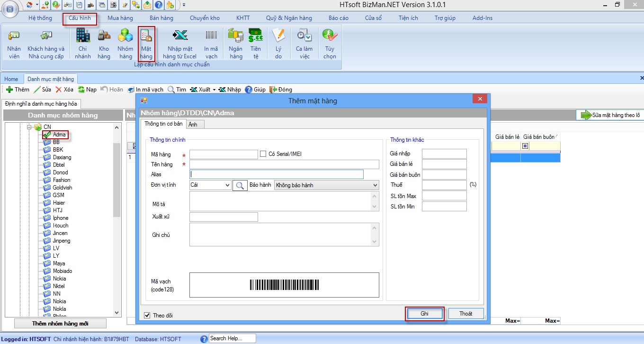Click the Thuế tax input field

(444, 185)
